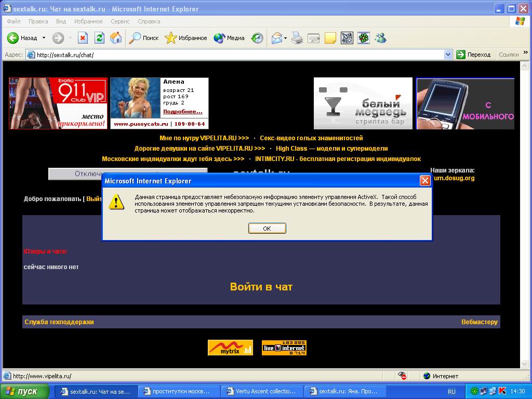Refresh the page with the toolbar icon
This screenshot has width=532, height=399.
(x=99, y=38)
